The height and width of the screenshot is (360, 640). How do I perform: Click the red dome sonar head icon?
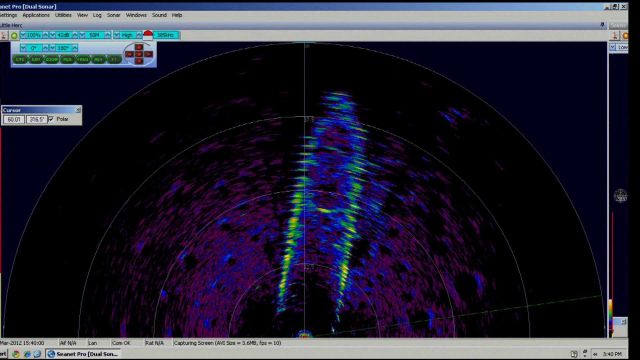[148, 35]
